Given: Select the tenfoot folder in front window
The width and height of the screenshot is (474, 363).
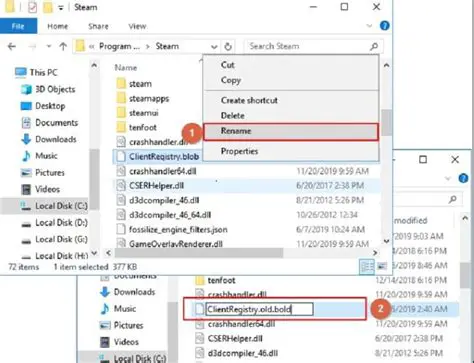Looking at the screenshot, I should pyautogui.click(x=143, y=128).
